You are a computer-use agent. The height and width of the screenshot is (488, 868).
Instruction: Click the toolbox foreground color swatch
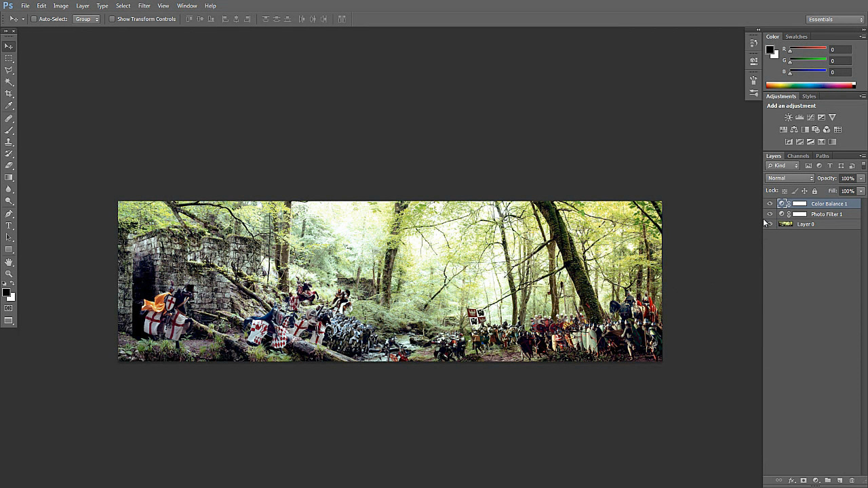(x=6, y=293)
